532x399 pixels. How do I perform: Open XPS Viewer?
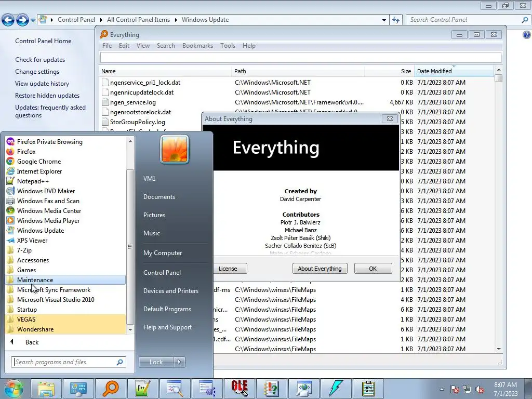pos(32,240)
